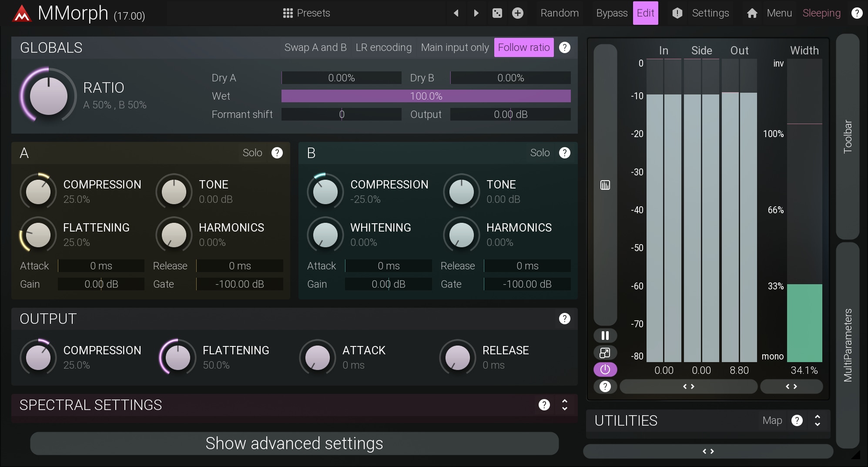The height and width of the screenshot is (467, 868).
Task: Open help for the Globals section
Action: click(x=564, y=47)
